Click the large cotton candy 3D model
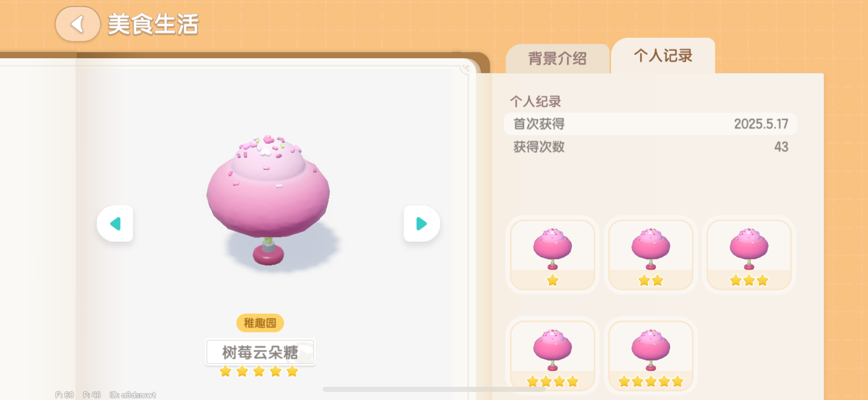The image size is (868, 400). 268,200
